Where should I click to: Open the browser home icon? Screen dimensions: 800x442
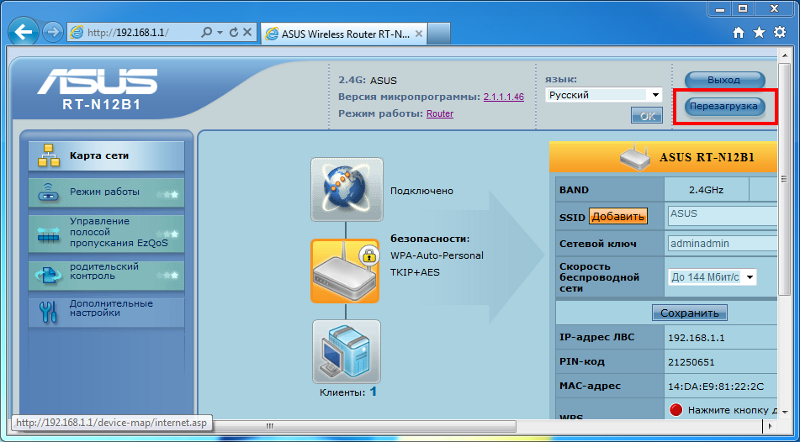coord(739,33)
